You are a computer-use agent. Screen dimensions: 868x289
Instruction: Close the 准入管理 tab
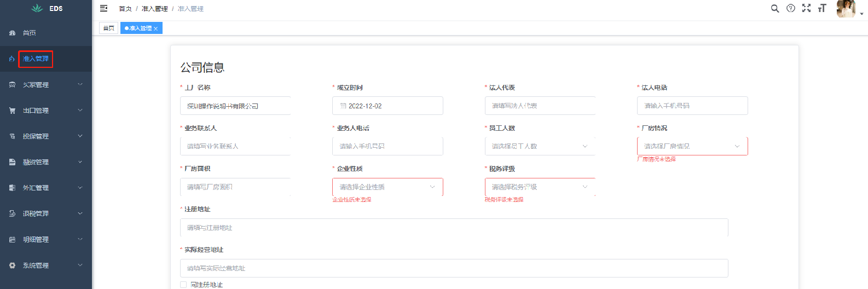tap(155, 28)
